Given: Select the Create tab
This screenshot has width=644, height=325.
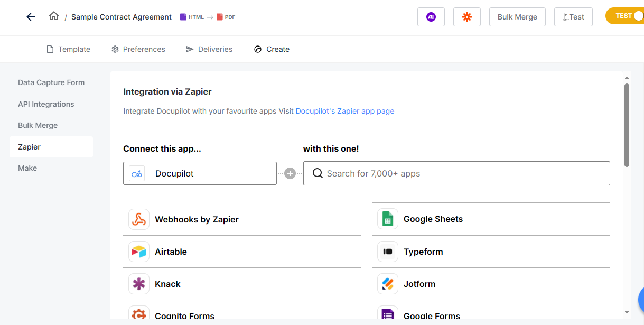Looking at the screenshot, I should (x=272, y=49).
